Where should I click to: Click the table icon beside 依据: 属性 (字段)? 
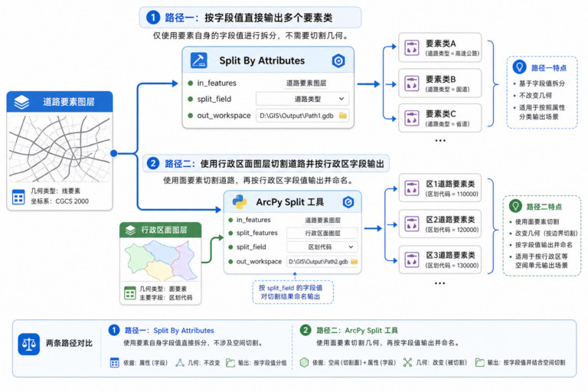tap(114, 363)
